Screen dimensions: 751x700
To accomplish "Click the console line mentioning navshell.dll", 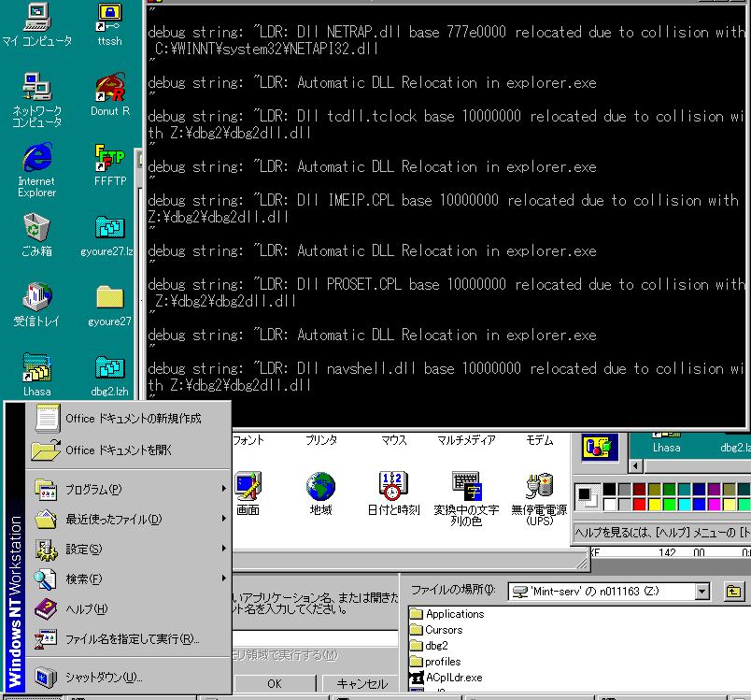I will coord(446,368).
